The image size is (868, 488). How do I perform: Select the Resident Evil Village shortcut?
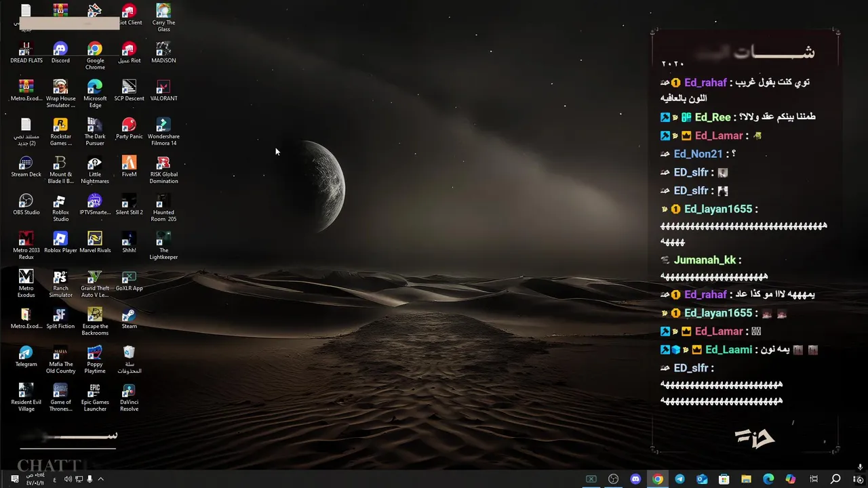[26, 397]
